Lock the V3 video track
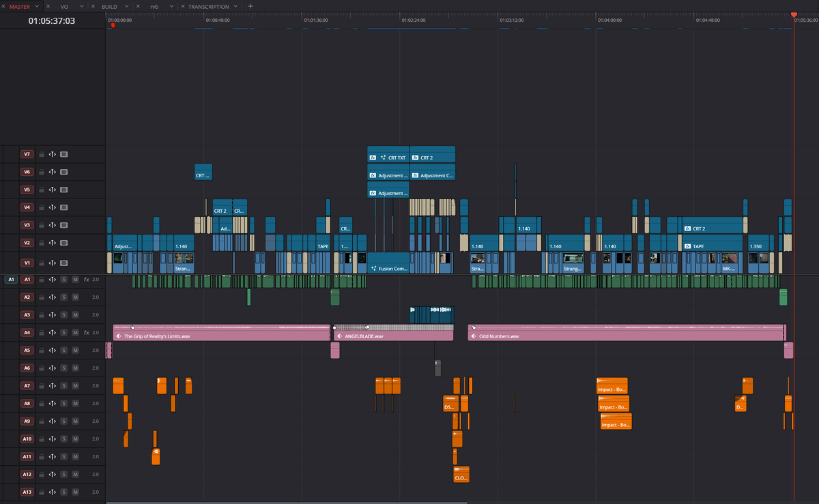Viewport: 819px width, 504px height. [41, 225]
